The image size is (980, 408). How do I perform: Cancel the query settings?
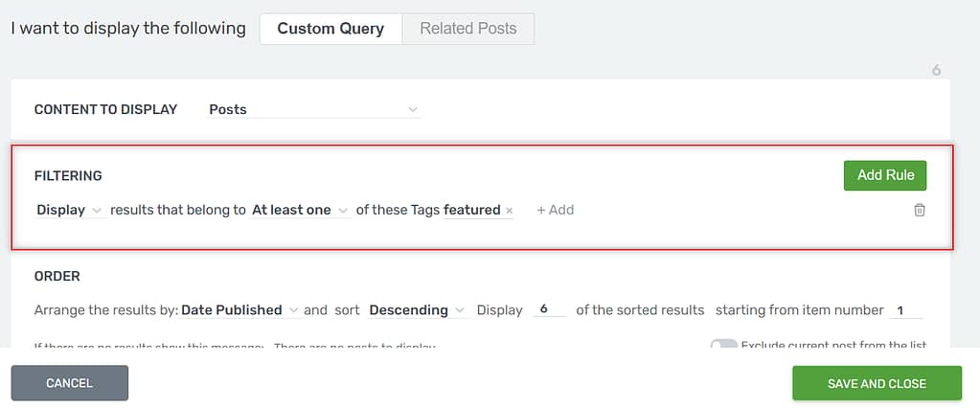(69, 383)
